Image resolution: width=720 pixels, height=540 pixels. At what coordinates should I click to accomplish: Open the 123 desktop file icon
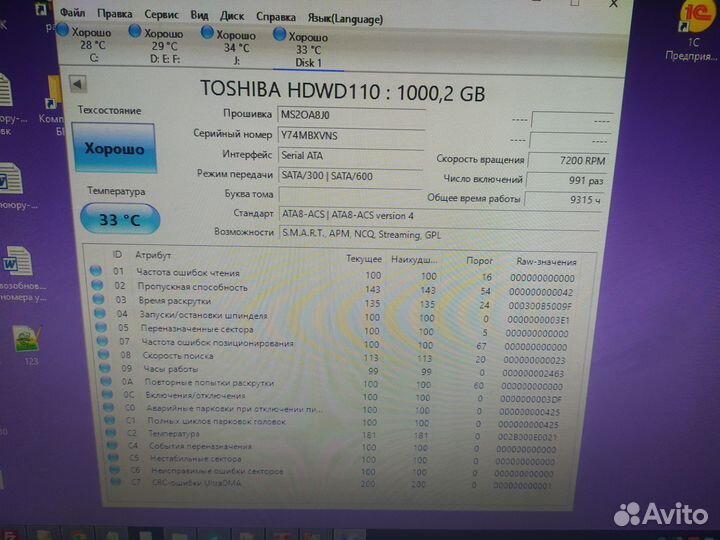click(28, 345)
